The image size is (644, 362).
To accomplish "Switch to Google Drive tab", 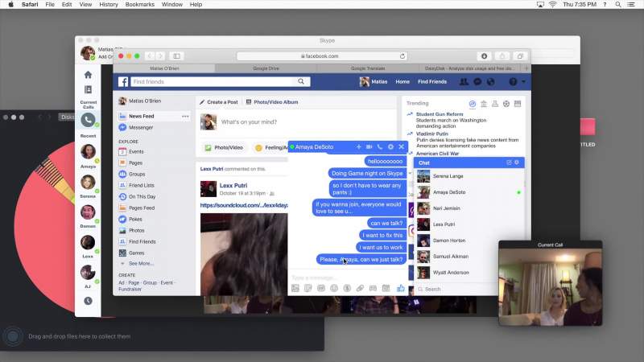I will (266, 68).
